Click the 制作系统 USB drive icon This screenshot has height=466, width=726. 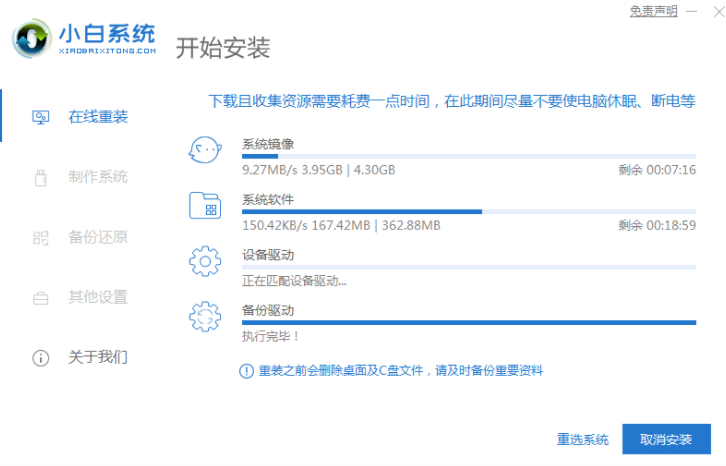[x=41, y=178]
